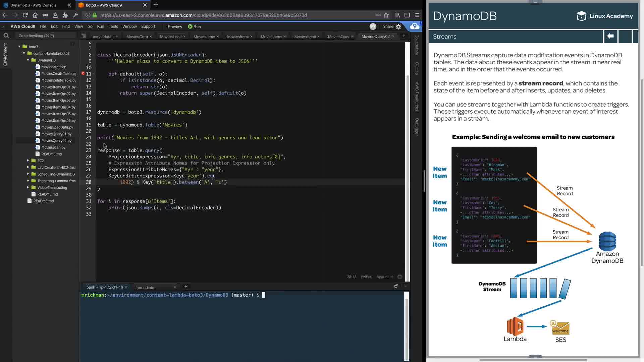Open MoviesScan.py in file tree

click(53, 147)
